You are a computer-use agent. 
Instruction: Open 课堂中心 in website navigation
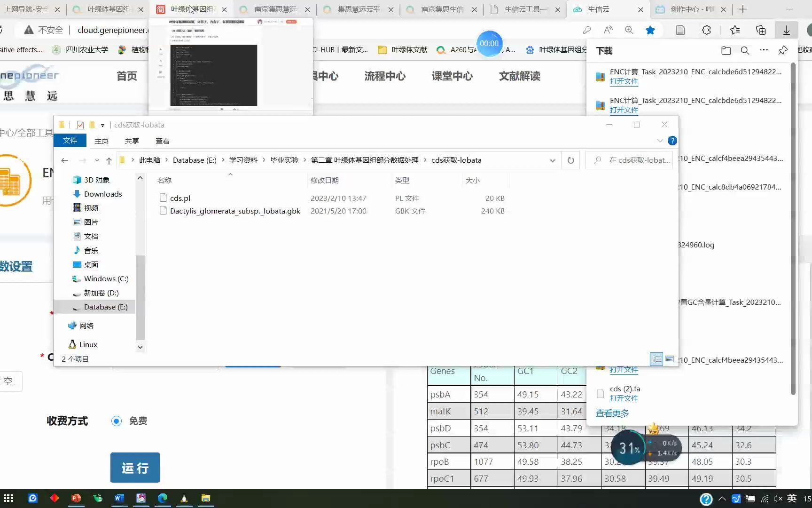pos(452,76)
